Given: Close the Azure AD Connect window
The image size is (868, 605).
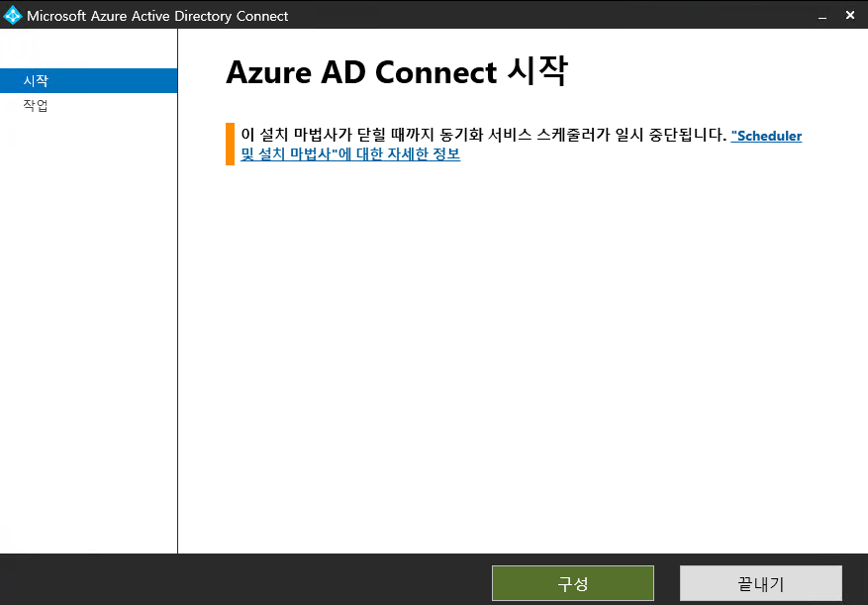Looking at the screenshot, I should (x=850, y=16).
